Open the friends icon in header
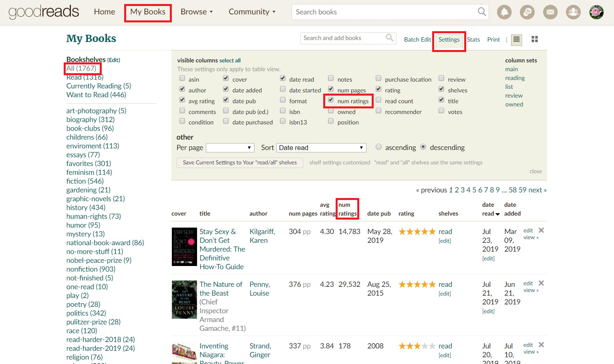 (573, 12)
